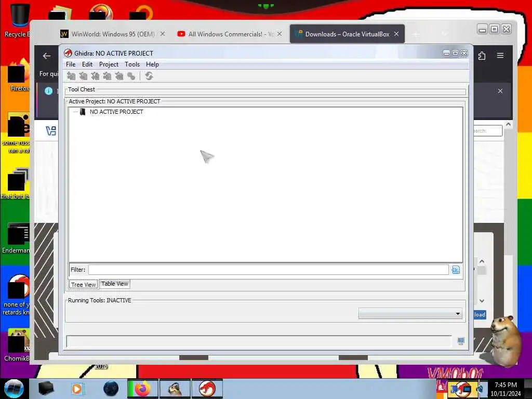This screenshot has height=399, width=532.
Task: Click the Firefox page scrollbar up arrow
Action: [x=508, y=125]
